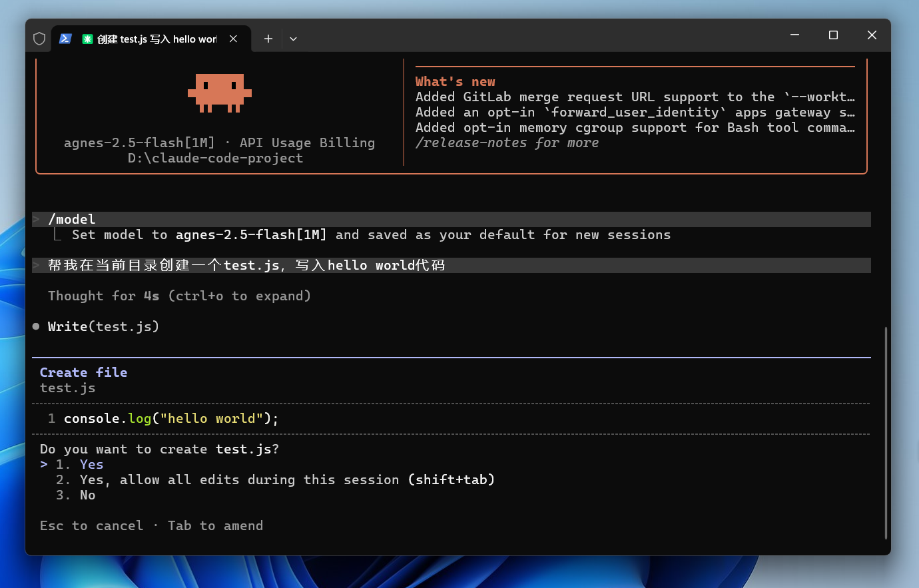Close the test.js hello world tab

[x=233, y=39]
